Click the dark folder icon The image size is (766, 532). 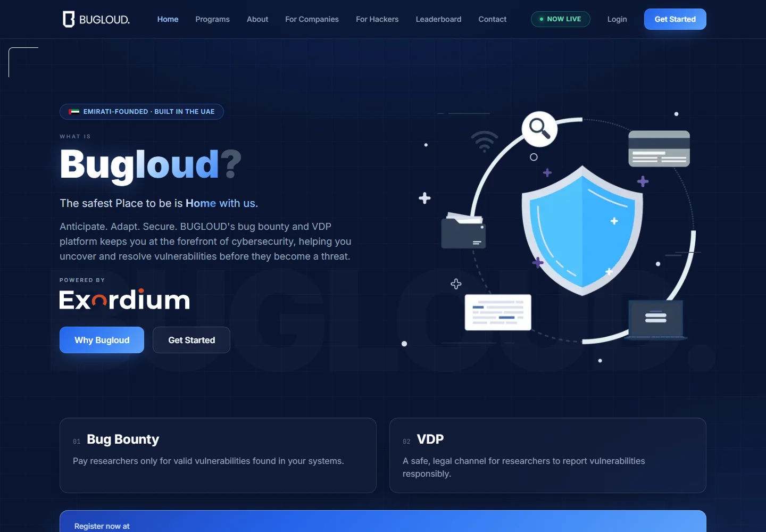pyautogui.click(x=463, y=231)
